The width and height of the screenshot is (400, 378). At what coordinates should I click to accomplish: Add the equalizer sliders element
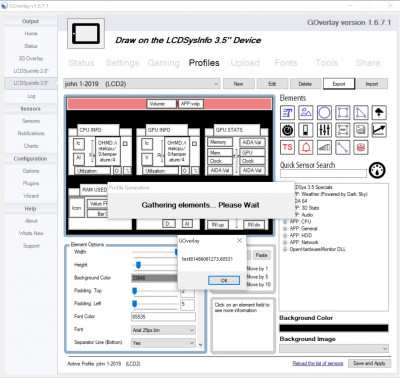(x=324, y=130)
